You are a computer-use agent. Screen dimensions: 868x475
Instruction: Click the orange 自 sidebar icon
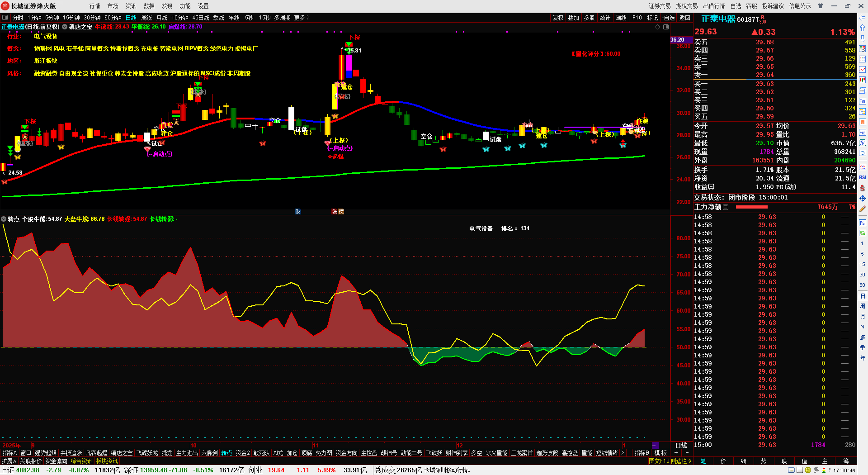click(863, 122)
